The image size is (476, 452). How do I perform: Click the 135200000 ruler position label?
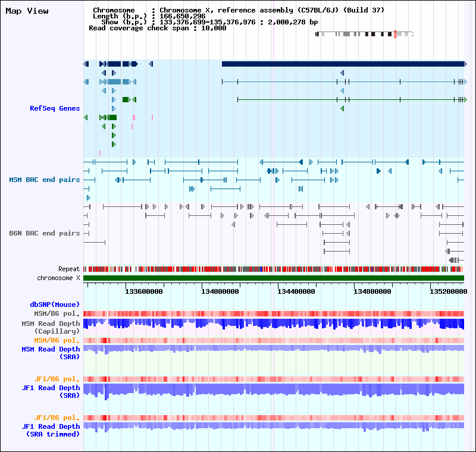(449, 291)
